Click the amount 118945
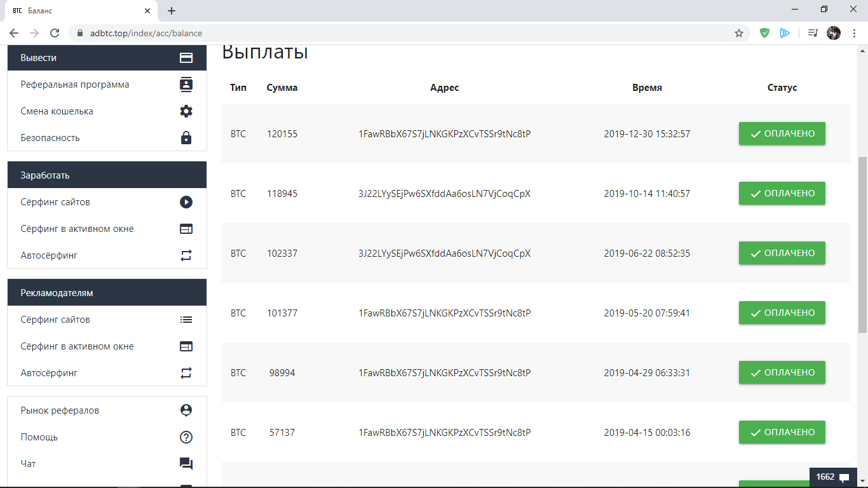The width and height of the screenshot is (868, 488). click(282, 194)
